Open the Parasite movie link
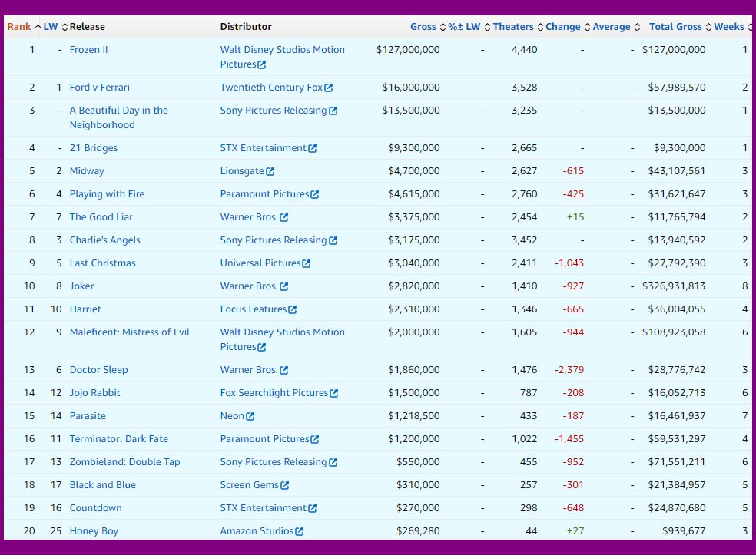Viewport: 756px width, 555px height. 88,416
